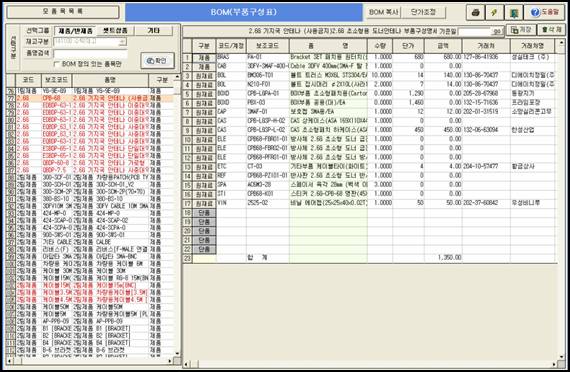Open the 재고구분 dropdown
This screenshot has height=372, width=570.
pyautogui.click(x=123, y=42)
